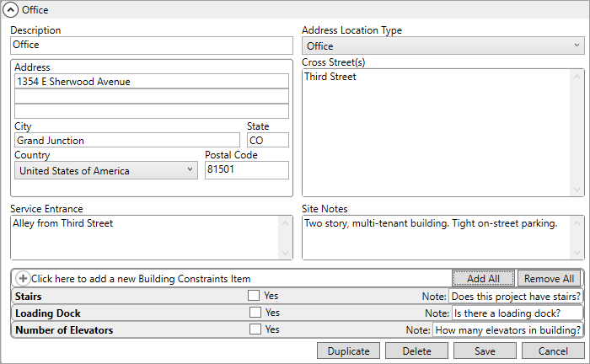Screen dimensions: 590x364
Task: Click the Description field containing Office
Action: coord(152,45)
